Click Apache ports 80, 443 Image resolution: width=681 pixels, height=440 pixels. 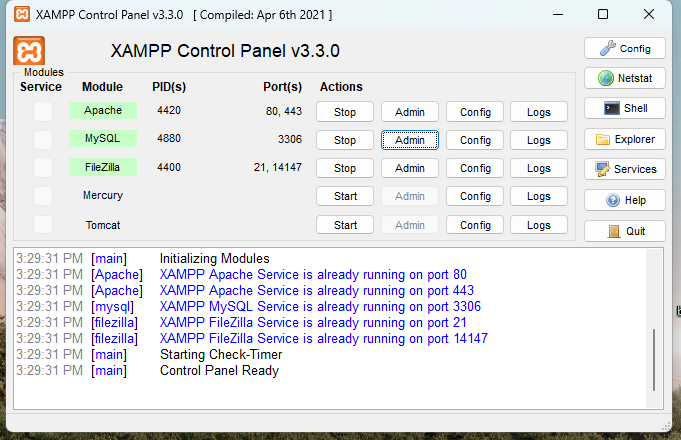(x=284, y=111)
